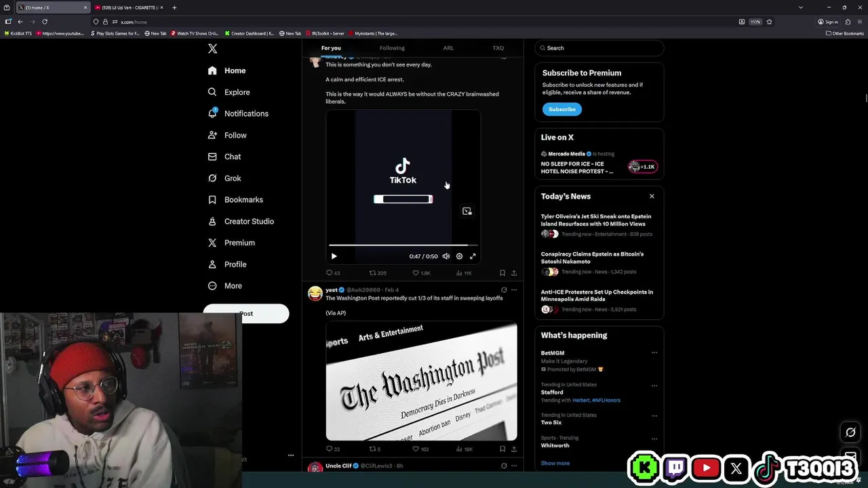This screenshot has height=488, width=868.
Task: Open the More menu in the sidebar
Action: pos(225,286)
